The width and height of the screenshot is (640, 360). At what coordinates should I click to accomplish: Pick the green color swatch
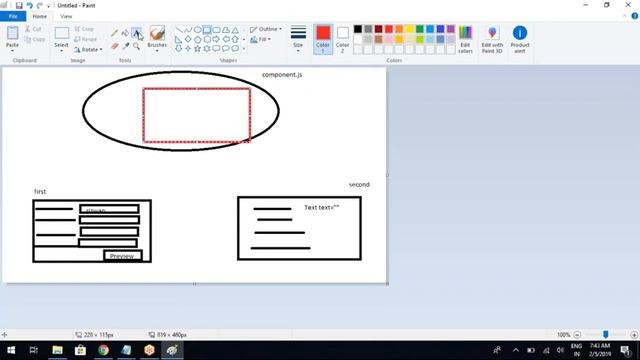[420, 29]
